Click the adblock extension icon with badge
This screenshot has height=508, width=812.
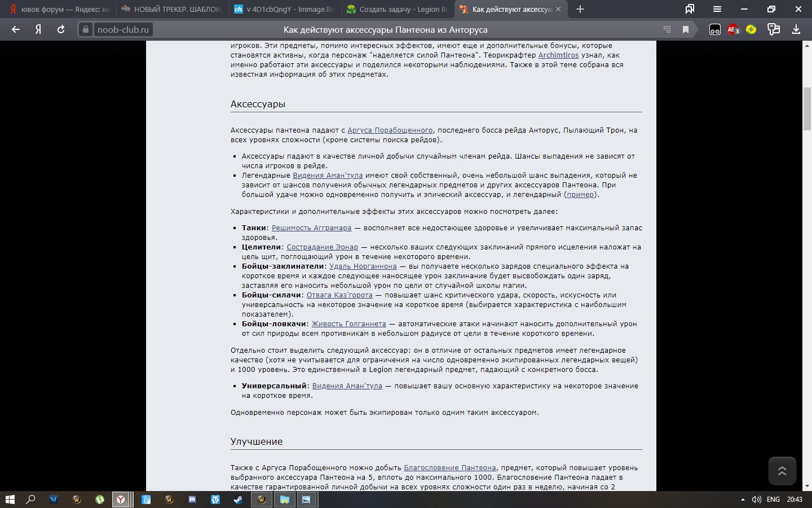[x=733, y=30]
